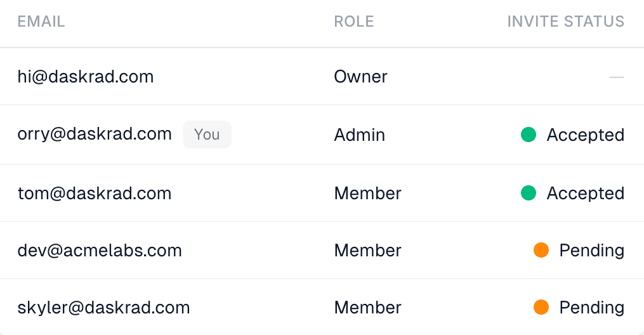Click the green dot next to orry's Accepted status
Image resolution: width=644 pixels, height=335 pixels.
click(x=528, y=135)
